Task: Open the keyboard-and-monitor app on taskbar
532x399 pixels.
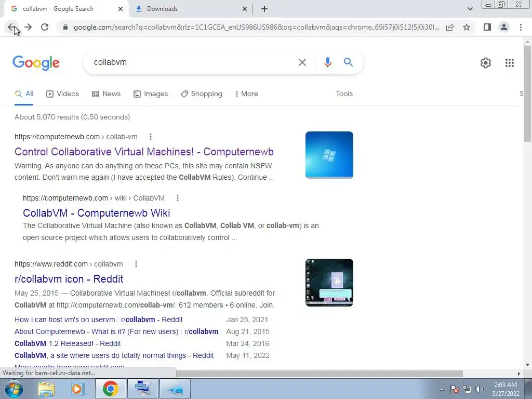Action: pyautogui.click(x=142, y=389)
